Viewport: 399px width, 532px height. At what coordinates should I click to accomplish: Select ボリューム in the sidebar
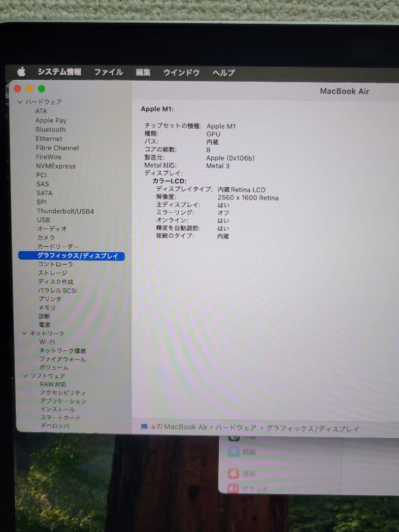coord(54,367)
